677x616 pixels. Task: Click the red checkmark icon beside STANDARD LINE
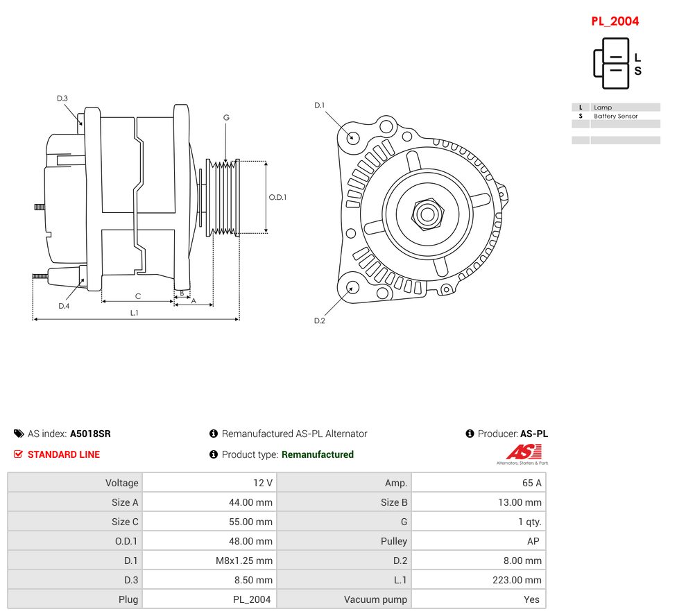pyautogui.click(x=18, y=454)
